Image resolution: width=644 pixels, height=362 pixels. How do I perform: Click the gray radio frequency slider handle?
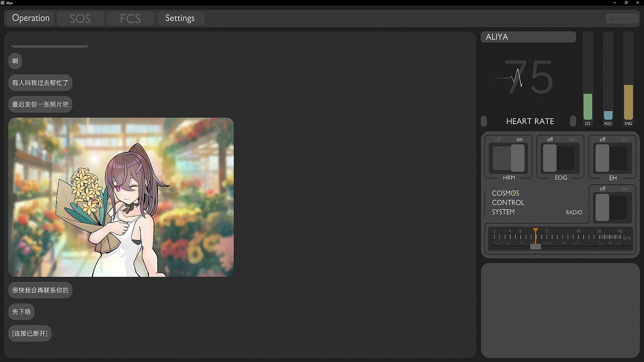pyautogui.click(x=535, y=247)
